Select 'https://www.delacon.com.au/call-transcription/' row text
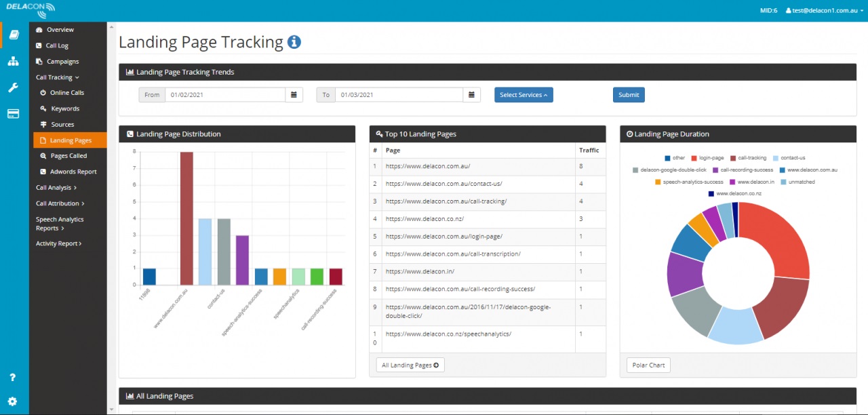 453,254
